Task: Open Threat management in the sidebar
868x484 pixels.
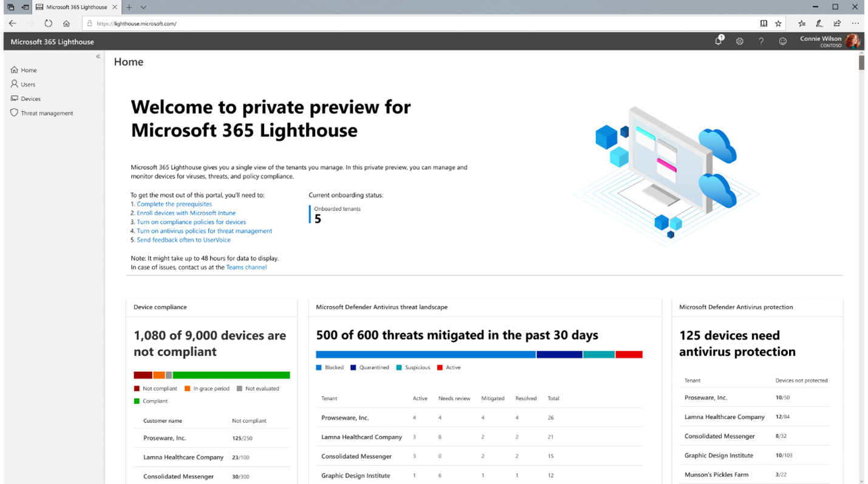Action: 42,113
